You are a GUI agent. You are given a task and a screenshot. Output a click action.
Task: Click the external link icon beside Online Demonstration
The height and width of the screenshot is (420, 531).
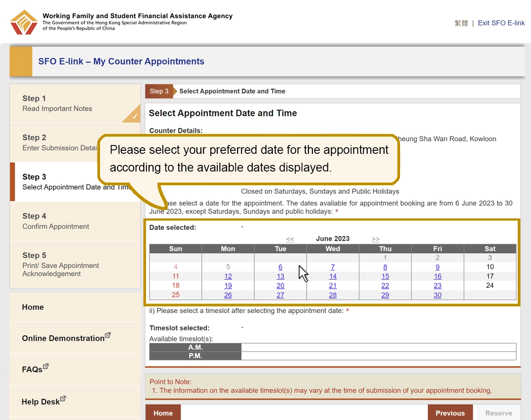point(108,335)
